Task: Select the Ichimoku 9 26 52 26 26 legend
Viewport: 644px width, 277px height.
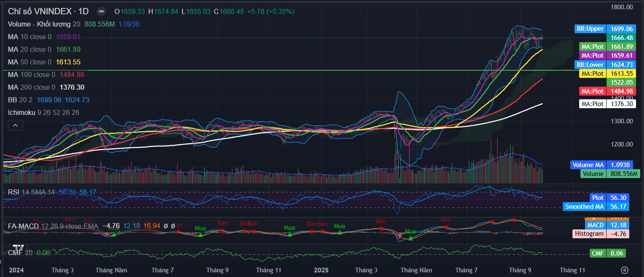Action: click(43, 112)
